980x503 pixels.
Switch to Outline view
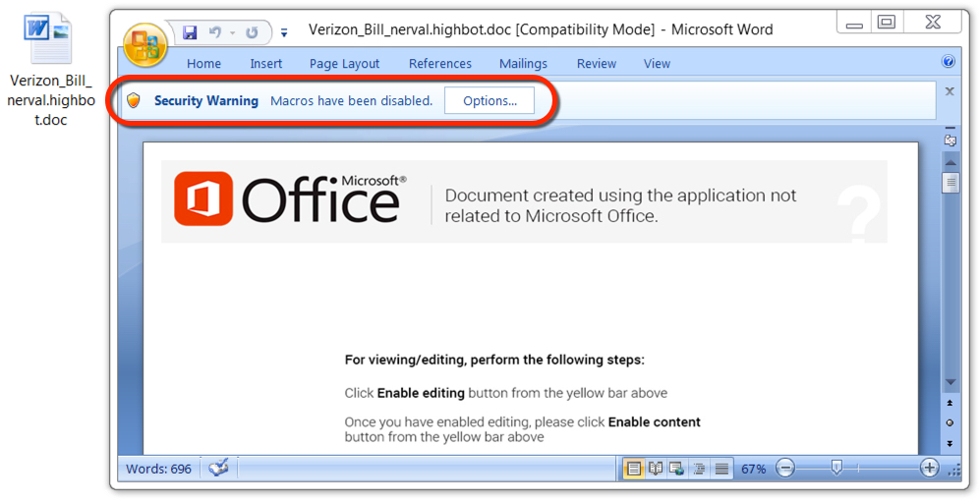[x=700, y=468]
